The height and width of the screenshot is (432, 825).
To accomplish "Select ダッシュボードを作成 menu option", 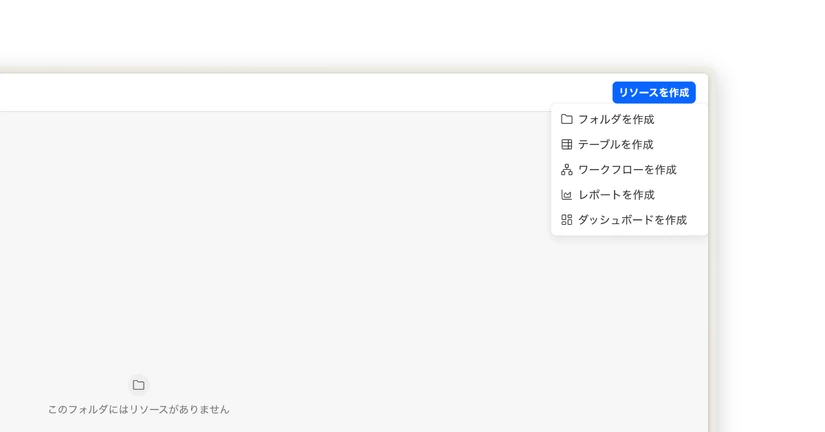I will (x=629, y=220).
